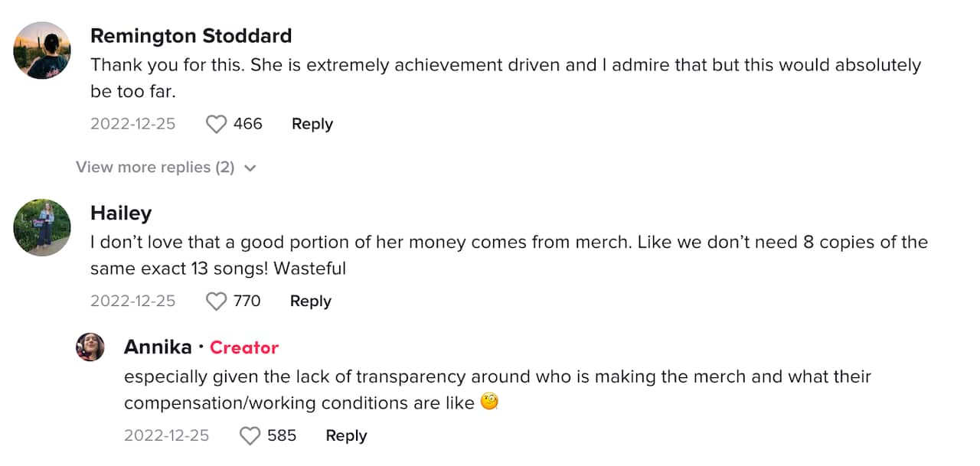Open Remington Stoddard's profile picture
The width and height of the screenshot is (980, 466).
[42, 51]
